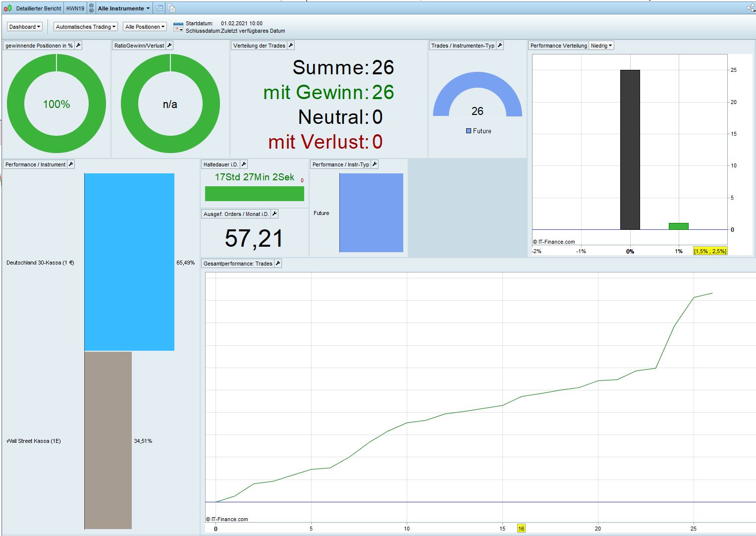756x536 pixels.
Task: Click the blue Deutschland 30-Kassa performance bar
Action: tap(129, 262)
